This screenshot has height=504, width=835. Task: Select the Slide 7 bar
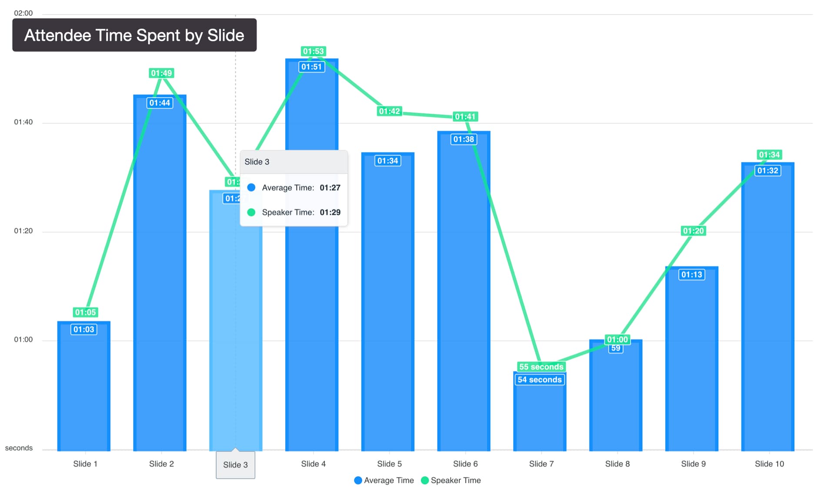pos(540,417)
